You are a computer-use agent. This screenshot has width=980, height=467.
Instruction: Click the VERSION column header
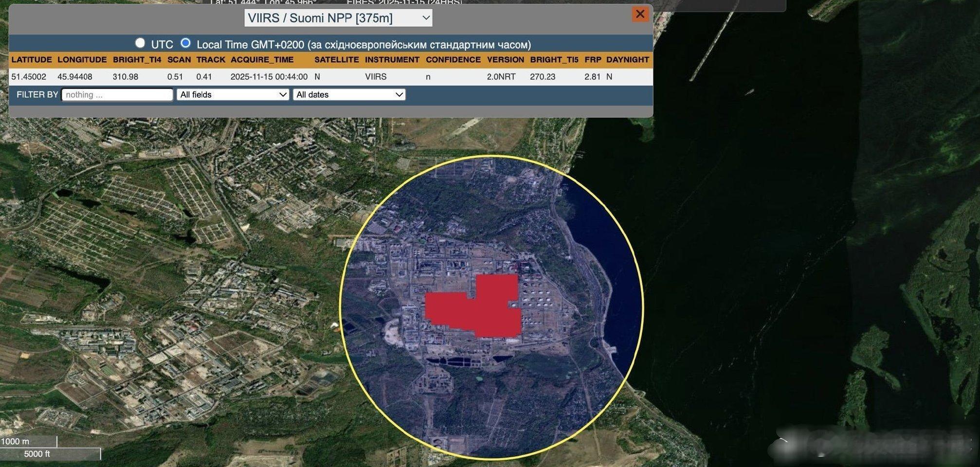506,60
